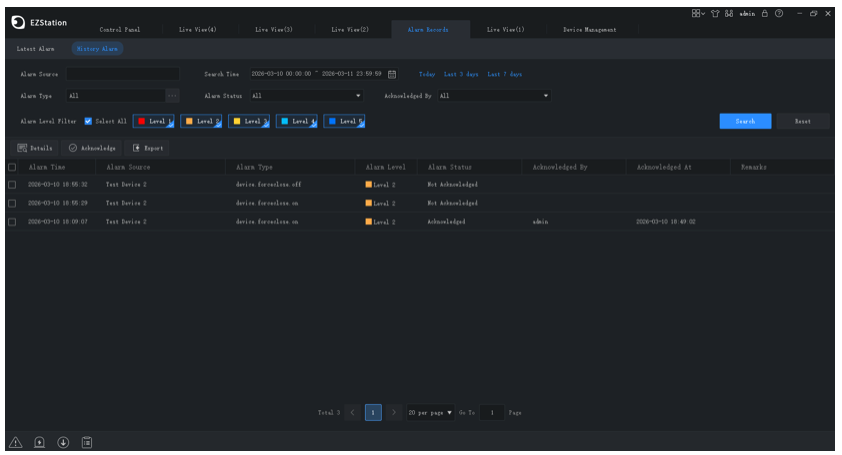Open the calendar icon beside Search Time
842x455 pixels.
point(392,74)
